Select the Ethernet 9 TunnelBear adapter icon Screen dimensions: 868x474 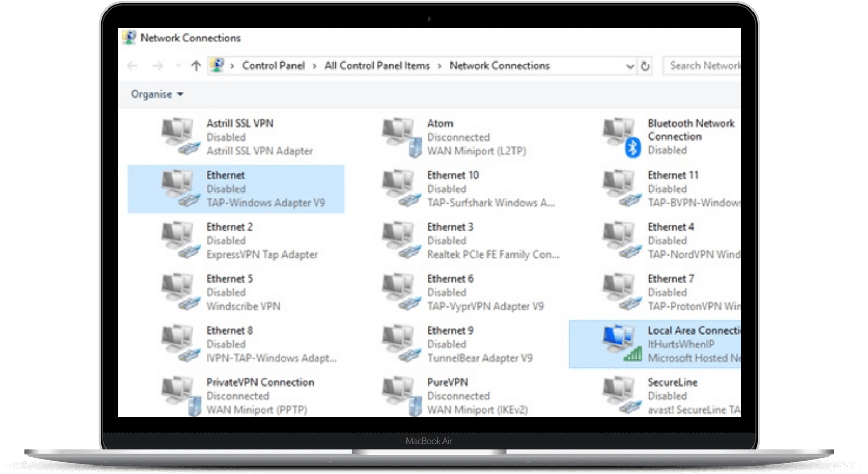(401, 344)
